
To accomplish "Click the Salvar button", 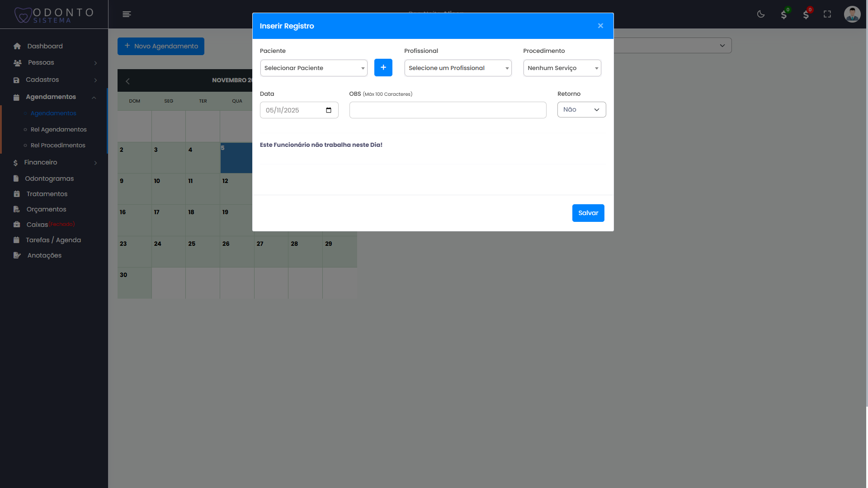I will tap(588, 213).
